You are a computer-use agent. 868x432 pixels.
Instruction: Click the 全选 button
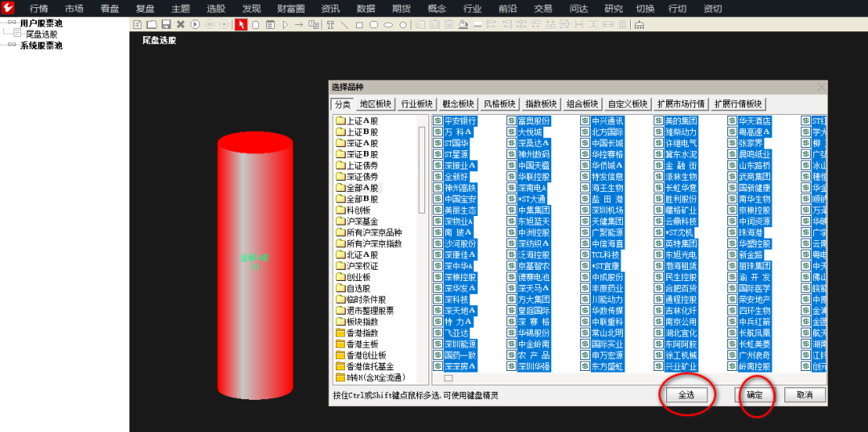(x=686, y=395)
